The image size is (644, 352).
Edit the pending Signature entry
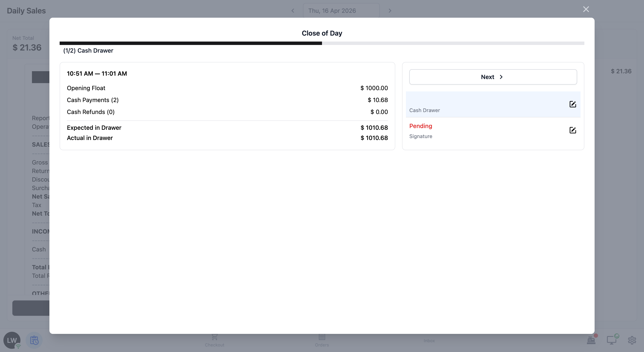(572, 130)
